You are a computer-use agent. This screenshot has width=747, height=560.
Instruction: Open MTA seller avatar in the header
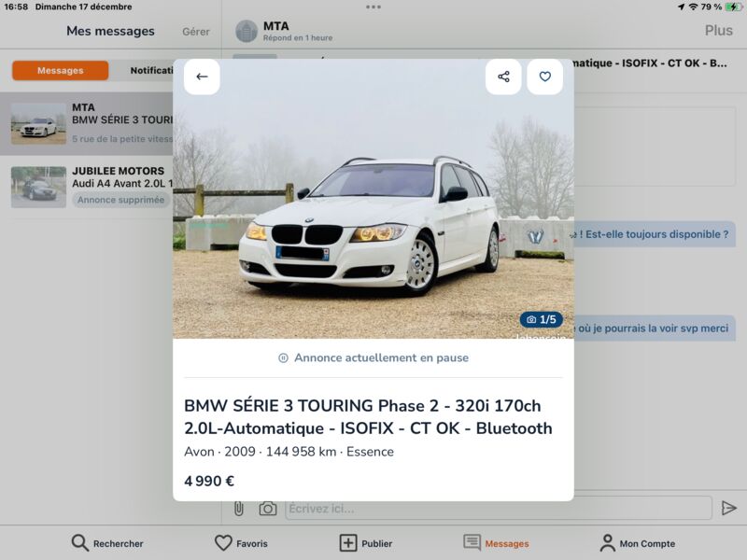pos(247,31)
